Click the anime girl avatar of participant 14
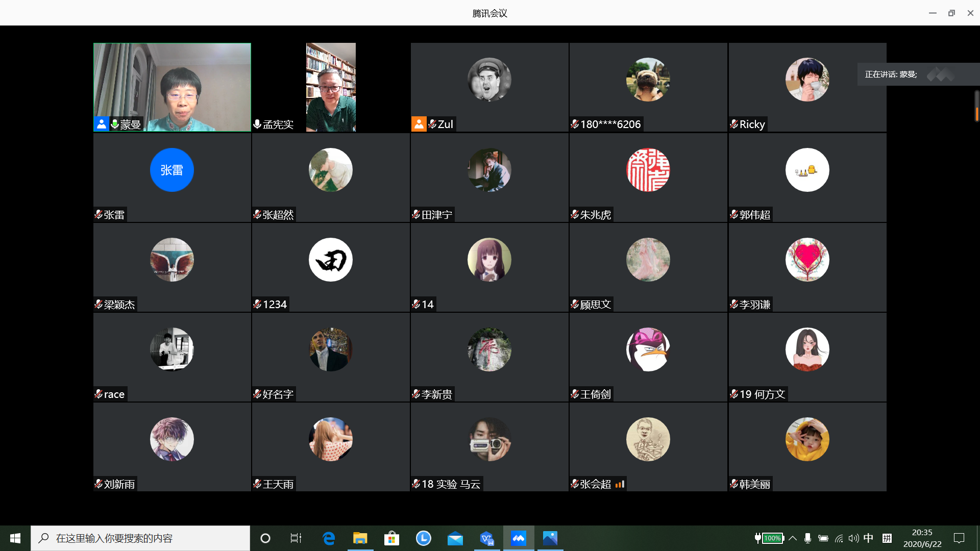The image size is (980, 551). (x=489, y=260)
